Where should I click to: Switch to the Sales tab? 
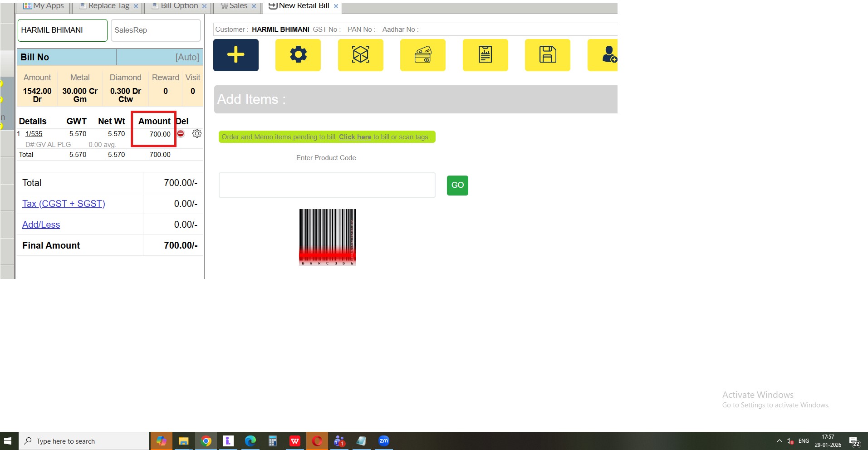pyautogui.click(x=238, y=6)
